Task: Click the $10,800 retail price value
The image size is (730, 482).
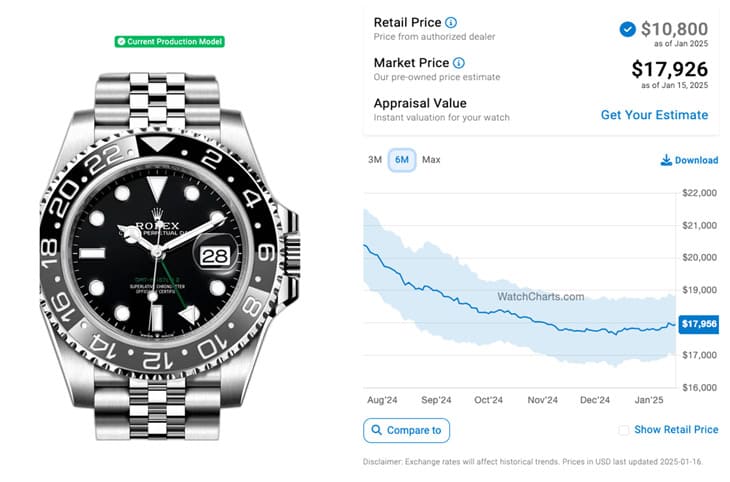Action: 675,29
